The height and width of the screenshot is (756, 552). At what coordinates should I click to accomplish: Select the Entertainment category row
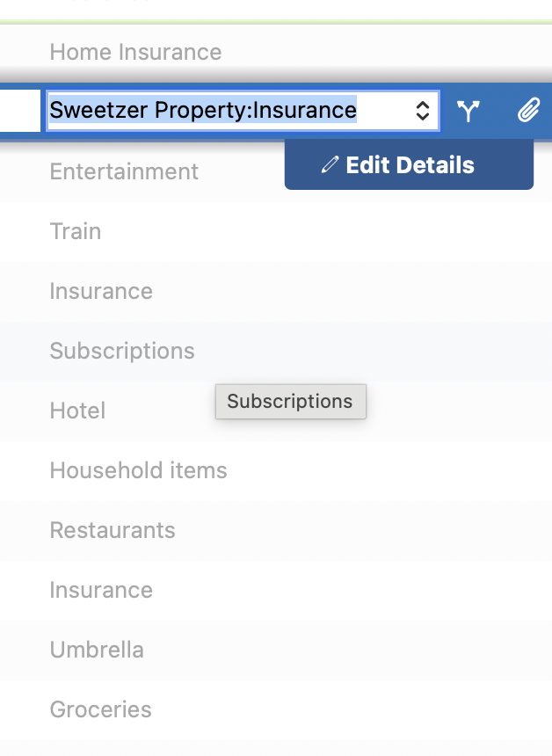(x=124, y=171)
